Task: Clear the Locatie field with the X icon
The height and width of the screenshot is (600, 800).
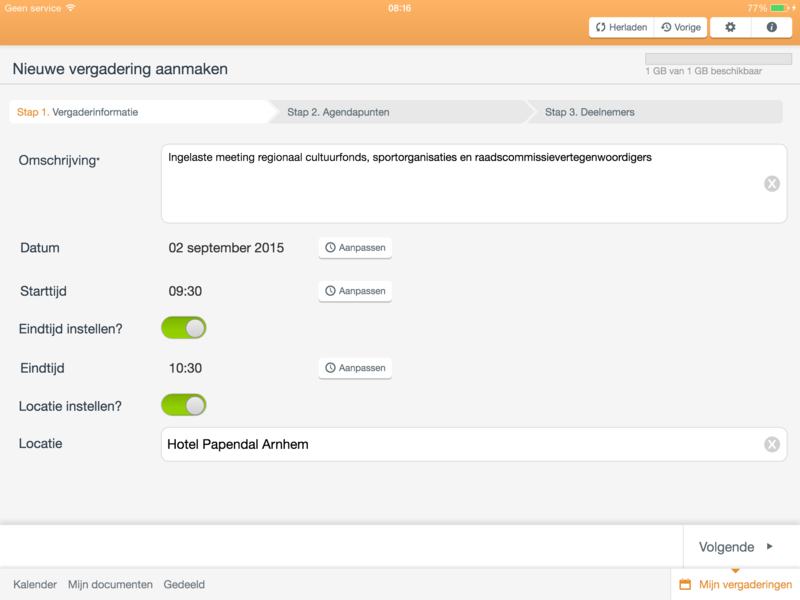Action: point(771,444)
